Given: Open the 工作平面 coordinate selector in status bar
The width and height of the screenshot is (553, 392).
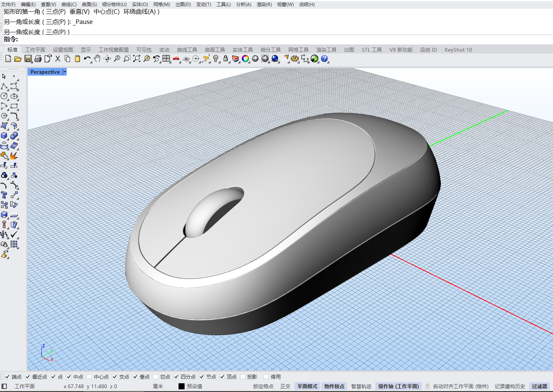Looking at the screenshot, I should (x=24, y=386).
